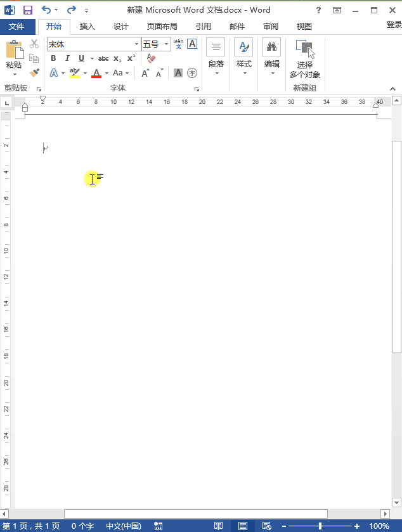Click the vertical scrollbar up arrow
Image resolution: width=402 pixels, height=532 pixels.
(396, 100)
